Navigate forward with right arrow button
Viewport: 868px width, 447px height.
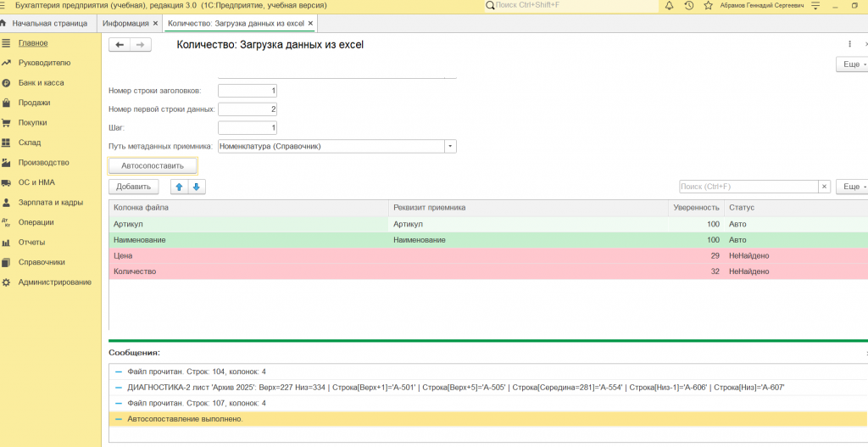click(141, 45)
